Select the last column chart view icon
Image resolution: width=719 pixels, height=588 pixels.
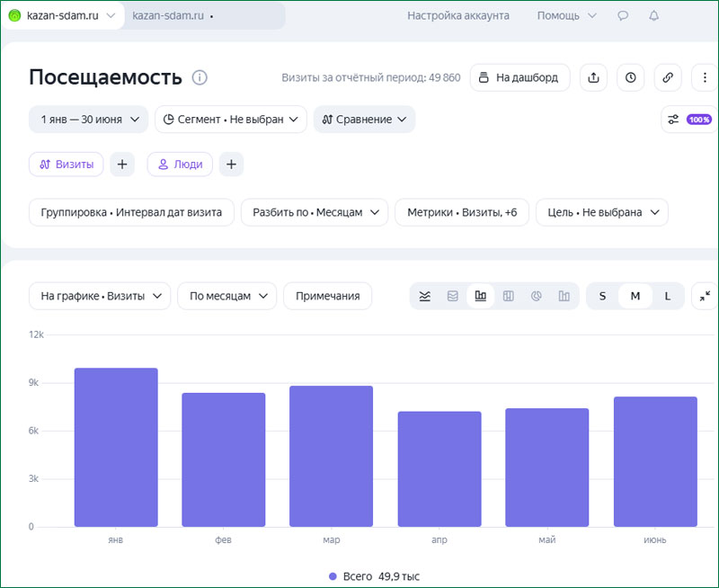point(564,296)
